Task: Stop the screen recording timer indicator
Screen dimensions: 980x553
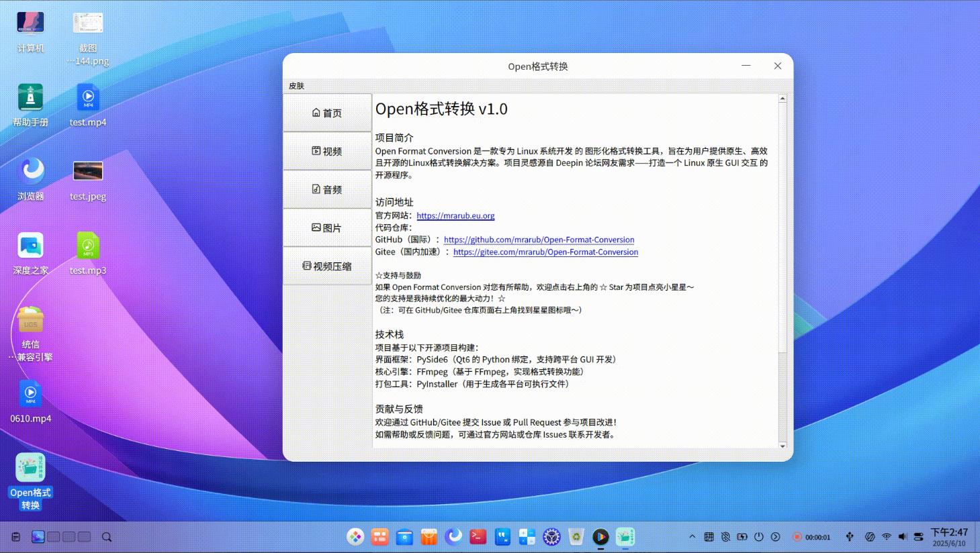Action: (x=797, y=537)
